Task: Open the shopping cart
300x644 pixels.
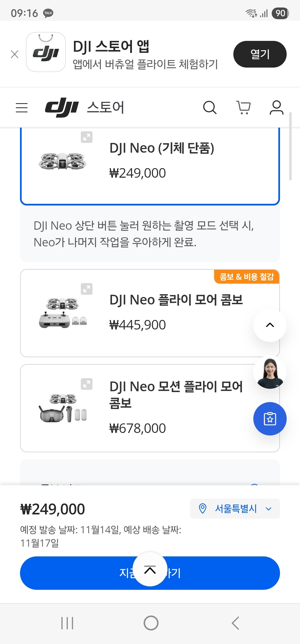Action: click(x=243, y=108)
